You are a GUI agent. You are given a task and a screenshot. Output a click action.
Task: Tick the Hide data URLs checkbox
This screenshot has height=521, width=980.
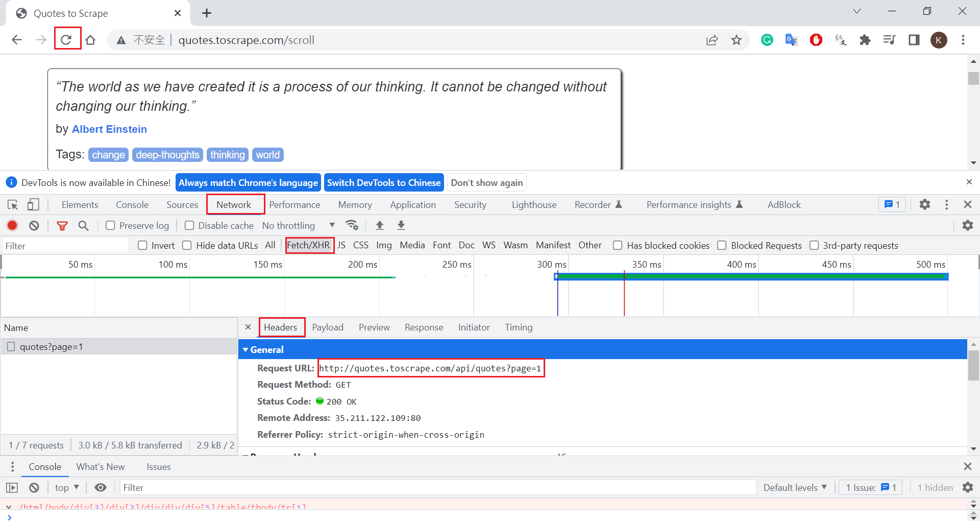coord(187,245)
